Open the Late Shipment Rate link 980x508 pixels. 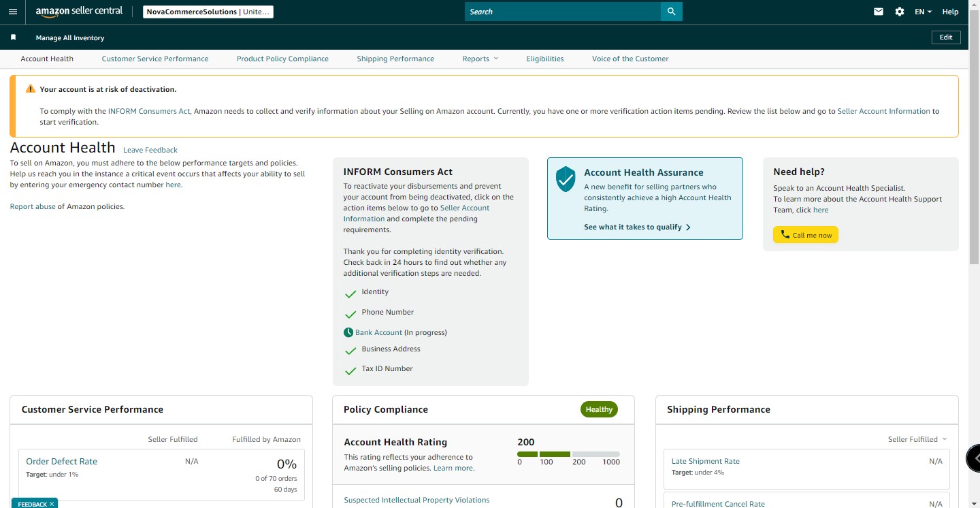(x=705, y=461)
